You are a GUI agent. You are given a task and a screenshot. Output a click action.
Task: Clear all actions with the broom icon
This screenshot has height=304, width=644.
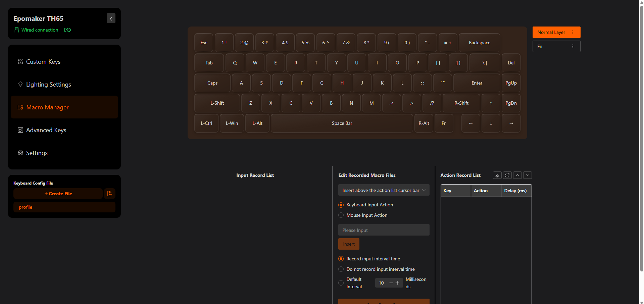click(497, 175)
